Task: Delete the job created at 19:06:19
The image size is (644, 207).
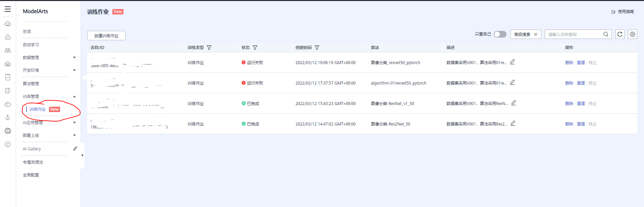Action: [569, 63]
